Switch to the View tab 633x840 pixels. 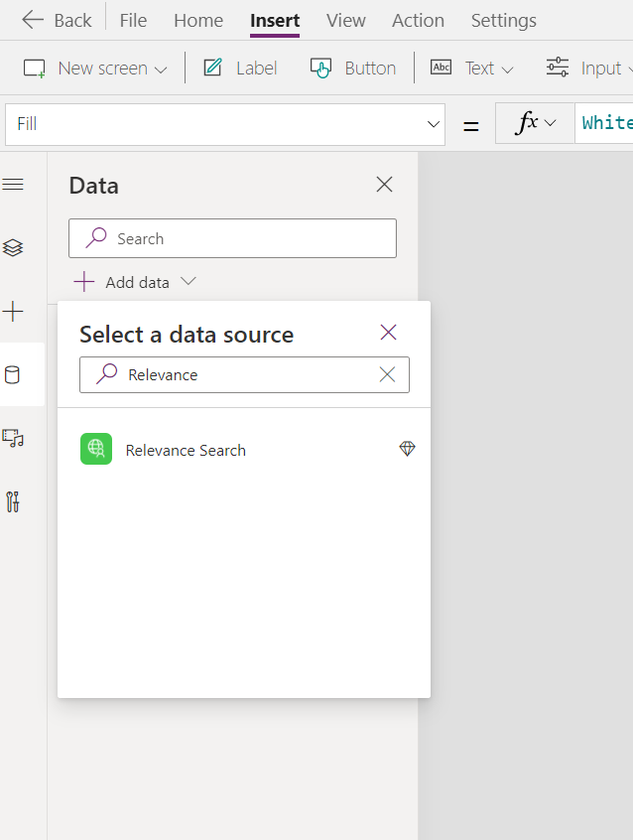(345, 20)
